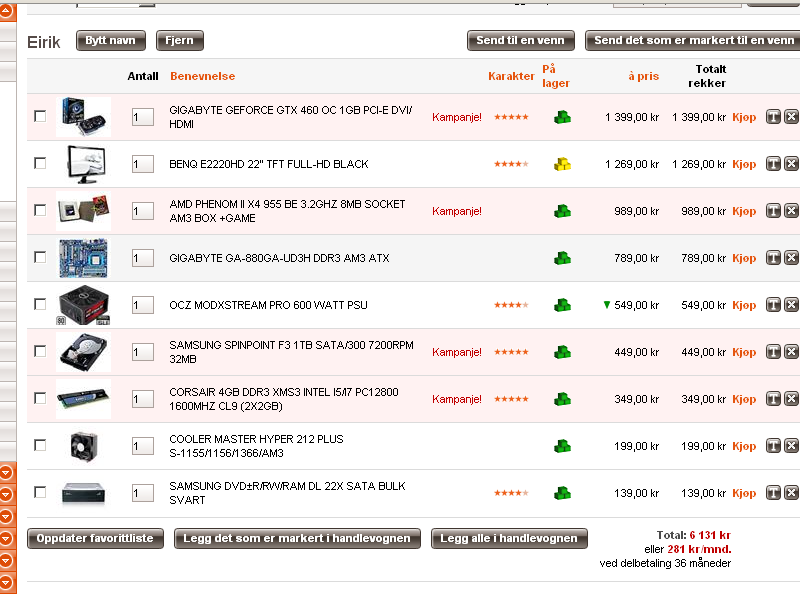Tick the checkbox for SAMSUNG DVD±R/RW drive

[40, 492]
